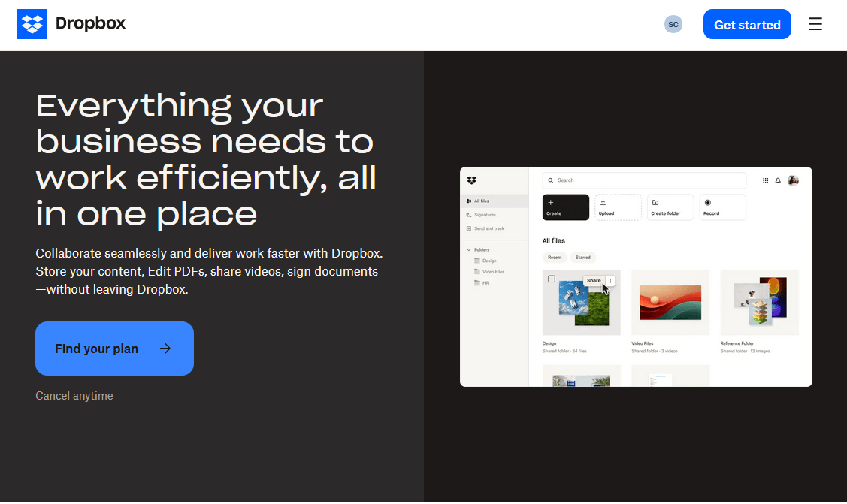Image resolution: width=847 pixels, height=504 pixels.
Task: Click the All files heading text
Action: [554, 240]
